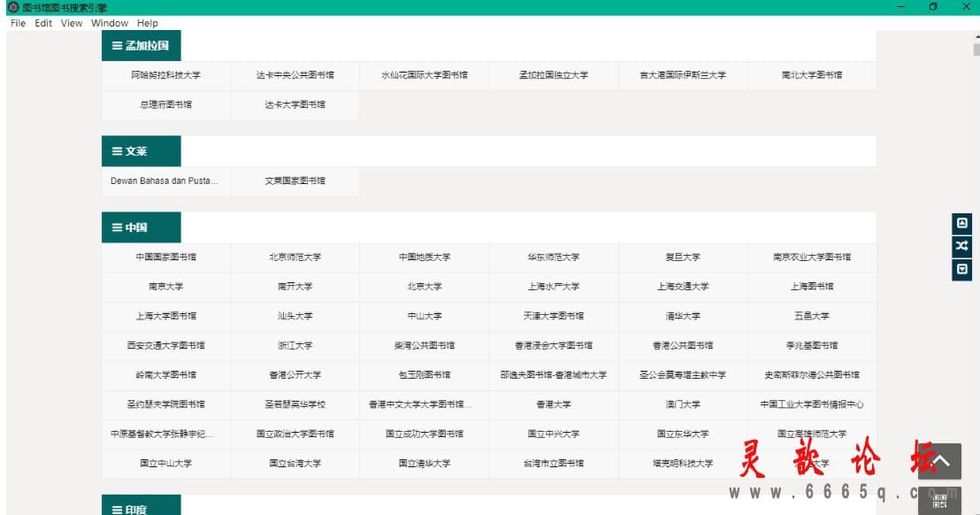Open 达卡大学图书馆 link
Viewport: 980px width, 515px height.
click(x=295, y=104)
